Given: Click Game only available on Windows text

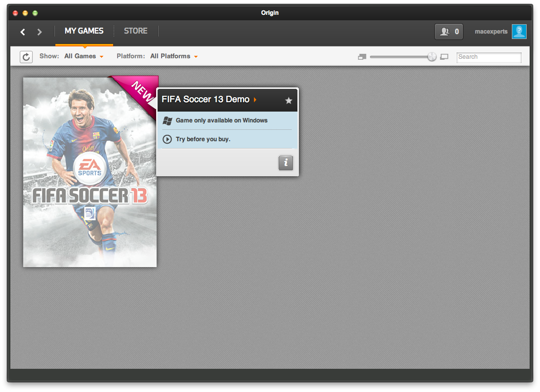Looking at the screenshot, I should point(221,120).
